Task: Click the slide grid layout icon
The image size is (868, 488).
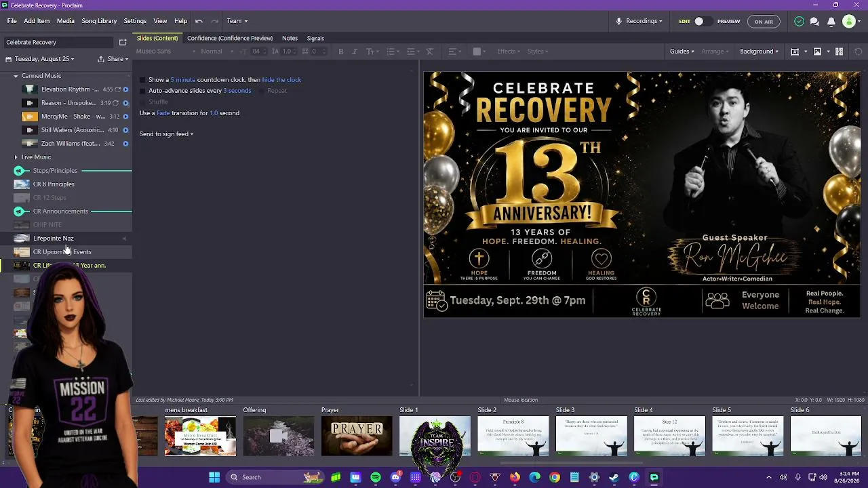Action: click(839, 52)
